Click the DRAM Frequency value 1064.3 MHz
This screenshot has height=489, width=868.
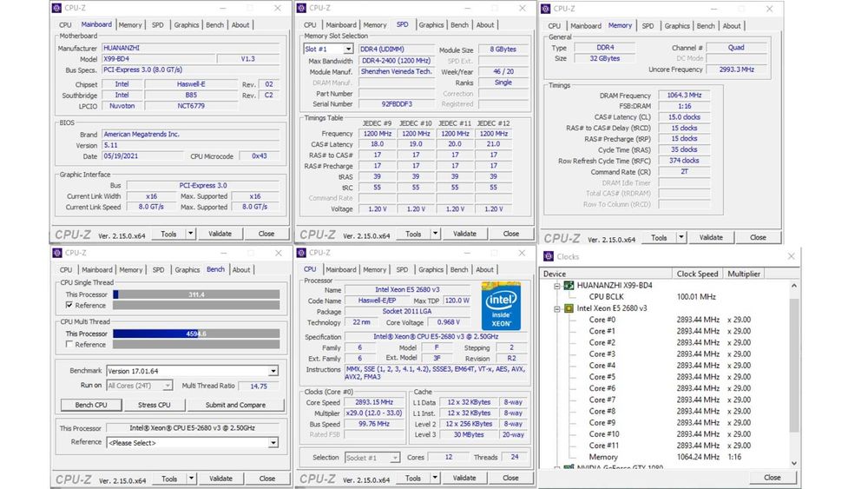click(x=684, y=96)
